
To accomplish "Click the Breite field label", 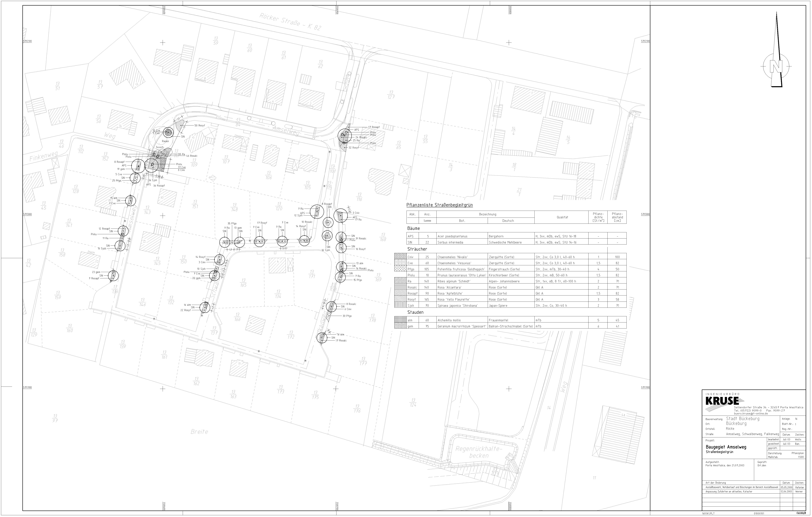I will tap(199, 432).
